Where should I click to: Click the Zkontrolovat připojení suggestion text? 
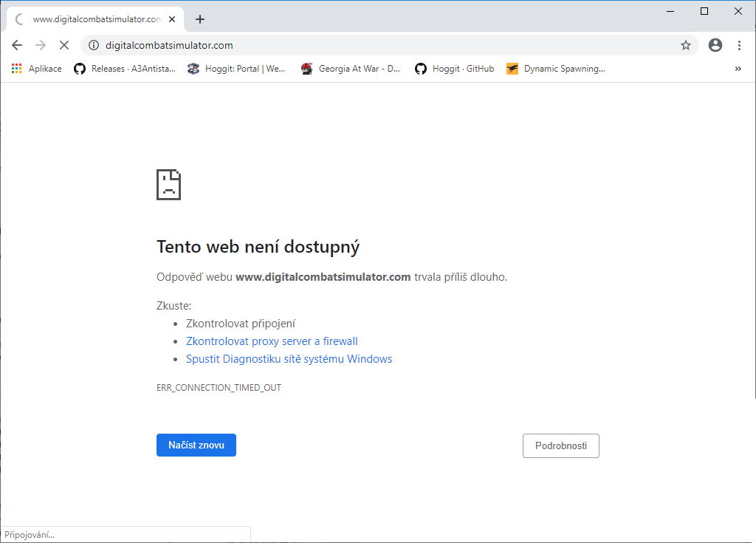coord(241,324)
